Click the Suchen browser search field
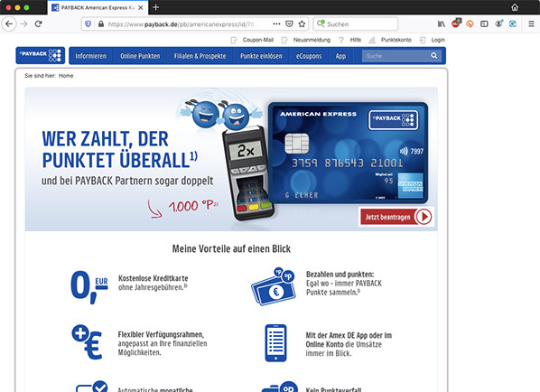Screen dimensions: 540x392 [356, 24]
